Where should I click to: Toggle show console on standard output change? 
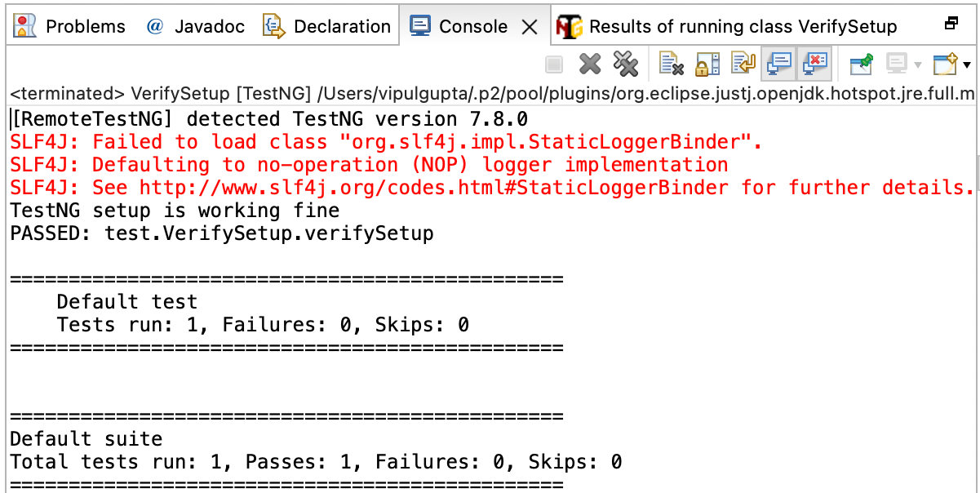click(779, 64)
